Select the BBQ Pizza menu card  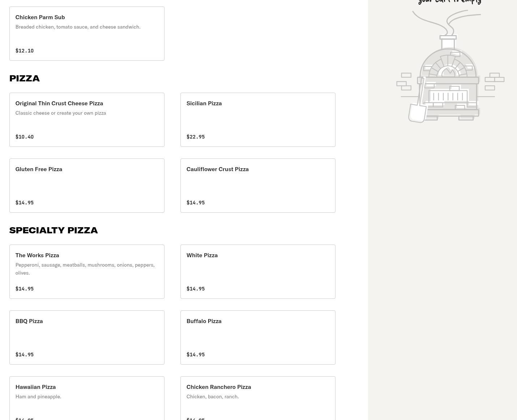pyautogui.click(x=87, y=338)
